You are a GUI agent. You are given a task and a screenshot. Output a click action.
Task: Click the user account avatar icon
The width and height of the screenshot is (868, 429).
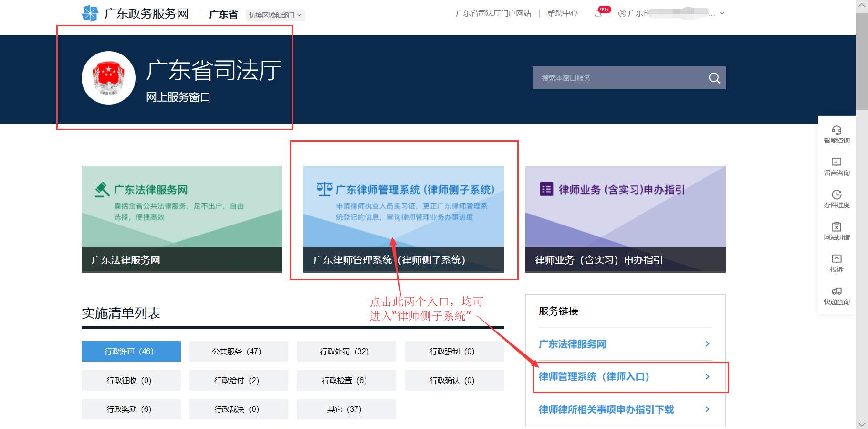point(622,13)
